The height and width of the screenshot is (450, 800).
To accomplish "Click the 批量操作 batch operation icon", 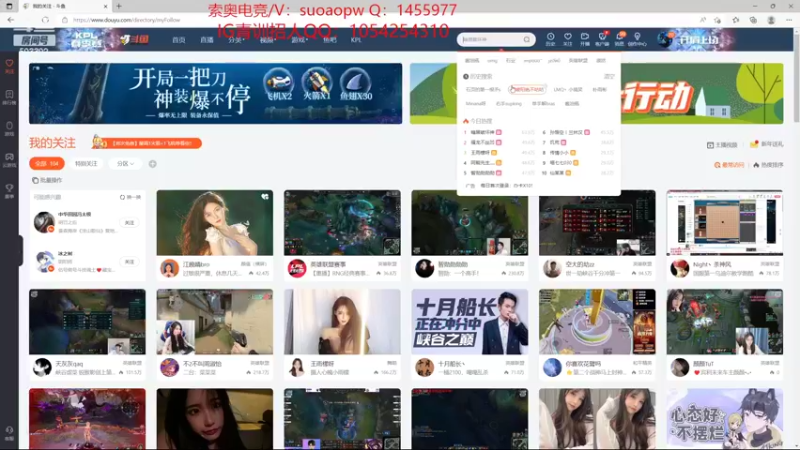I will click(x=35, y=180).
